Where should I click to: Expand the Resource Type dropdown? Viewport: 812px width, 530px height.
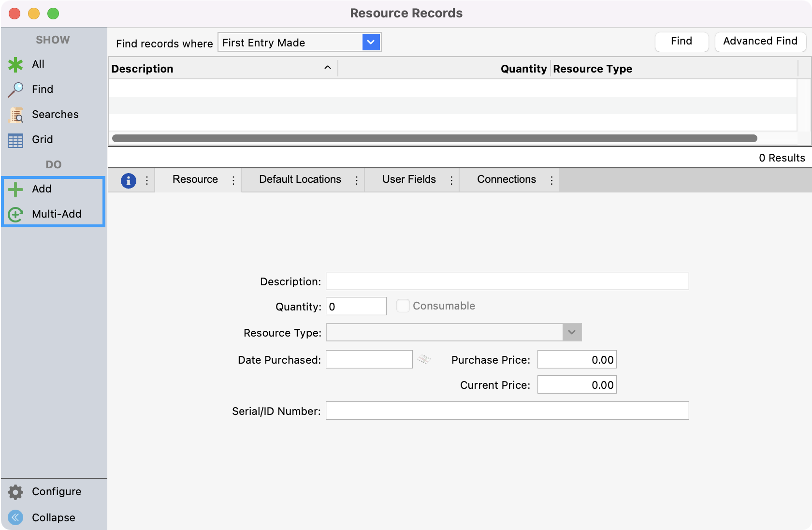[x=572, y=332]
